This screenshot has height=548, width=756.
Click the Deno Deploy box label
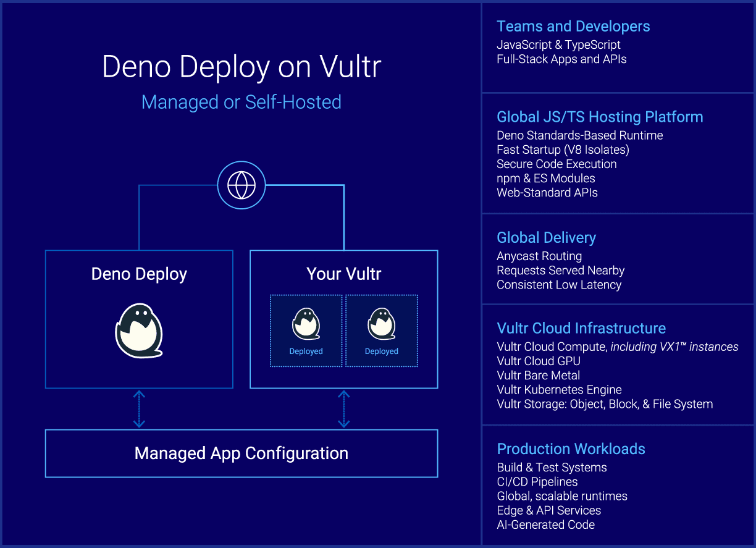click(x=138, y=274)
